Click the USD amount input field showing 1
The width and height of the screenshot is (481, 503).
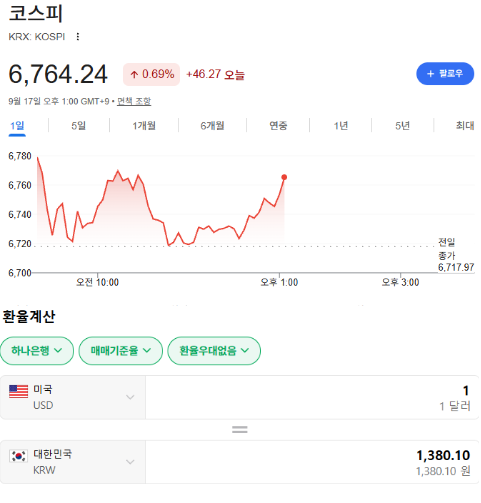[x=313, y=398]
